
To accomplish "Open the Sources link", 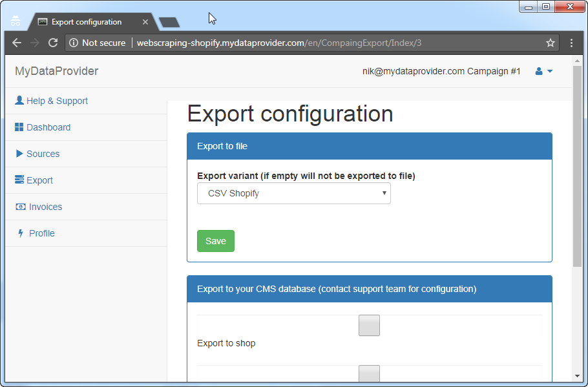I will tap(43, 154).
